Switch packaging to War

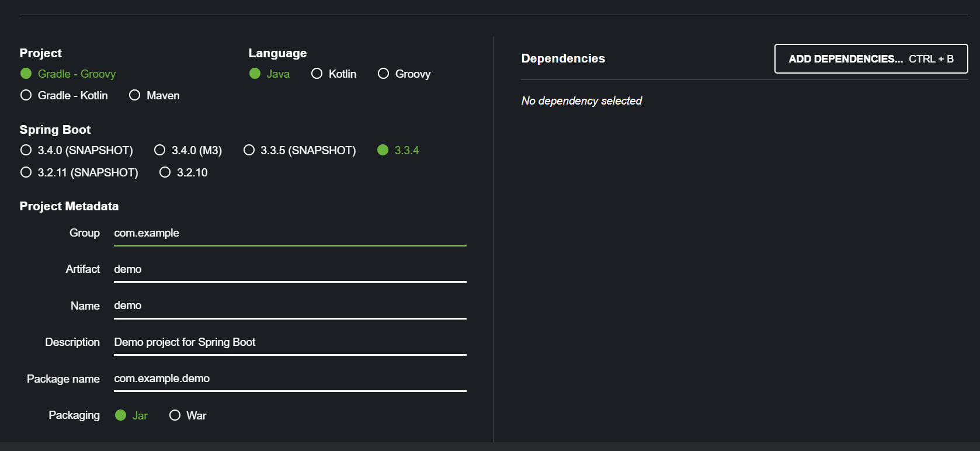tap(187, 415)
